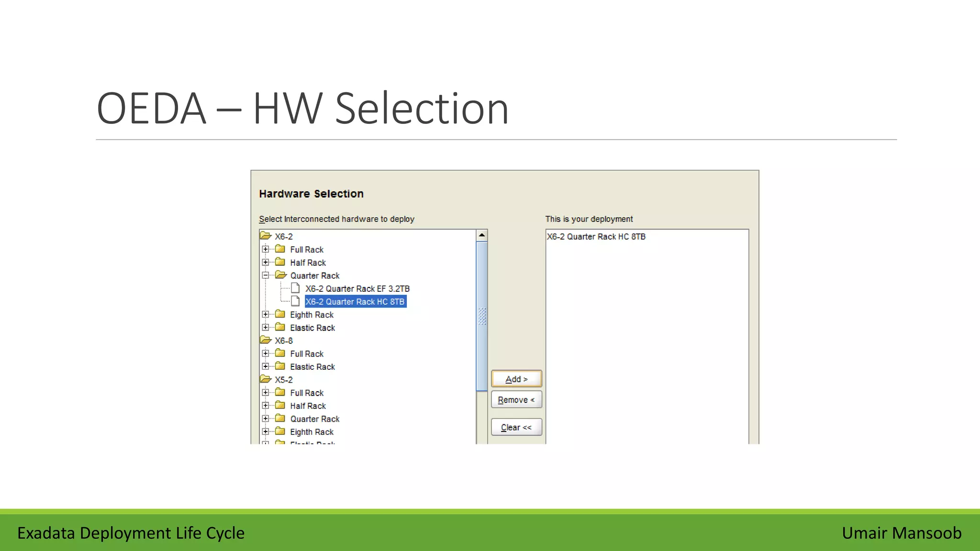Expand the X6-2 Half Rack node

pyautogui.click(x=266, y=262)
